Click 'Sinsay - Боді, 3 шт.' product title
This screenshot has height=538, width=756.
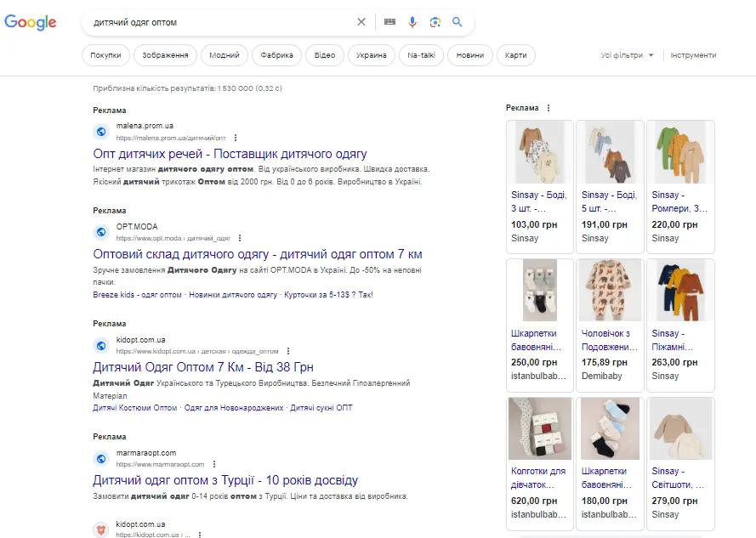point(539,201)
